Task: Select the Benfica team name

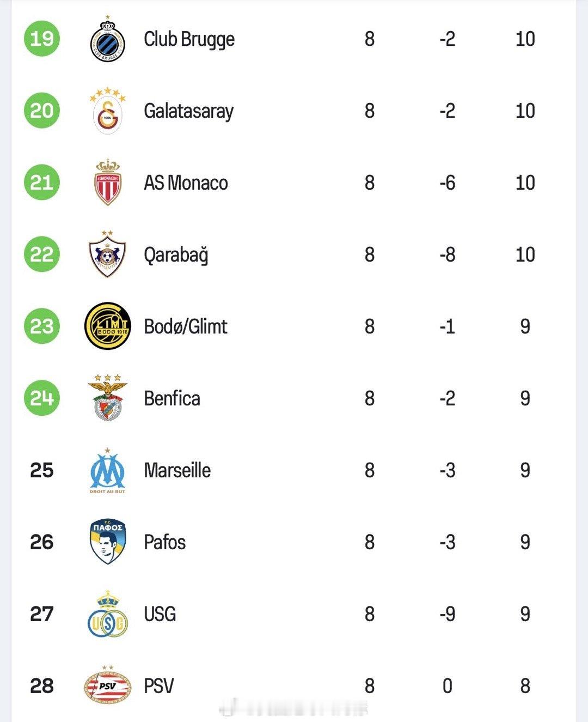Action: 172,398
